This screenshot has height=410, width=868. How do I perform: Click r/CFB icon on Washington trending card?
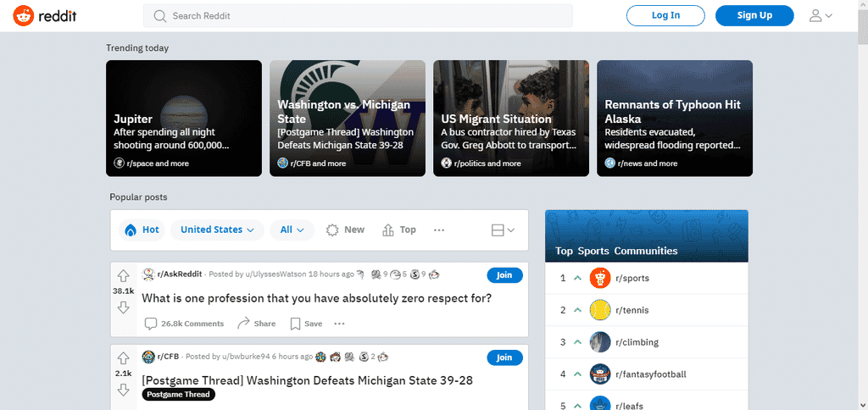tap(283, 163)
